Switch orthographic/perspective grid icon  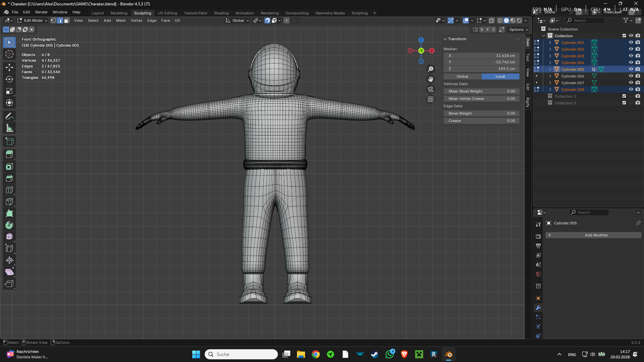click(431, 99)
